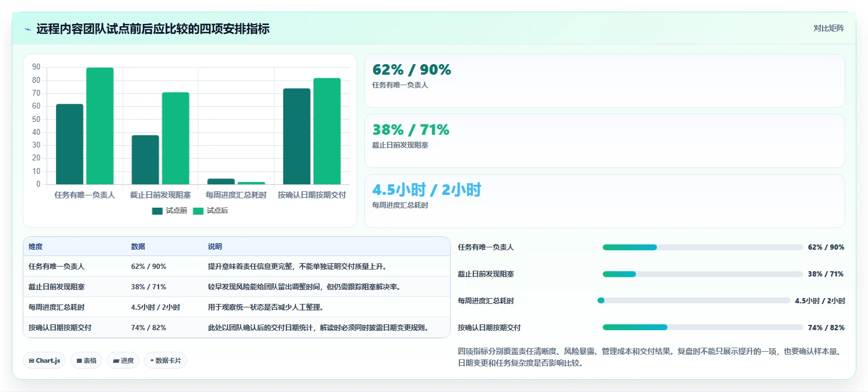Screen dimensions: 868x392
Task: Click the 按确认日期按期交付 cell in the table's last row
Action: click(x=60, y=328)
